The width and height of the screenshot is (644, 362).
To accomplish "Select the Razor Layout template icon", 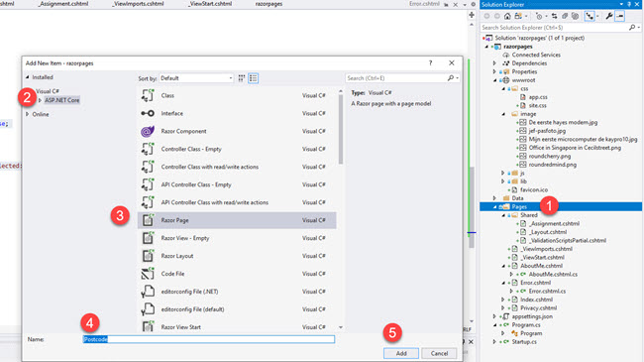I will point(148,256).
